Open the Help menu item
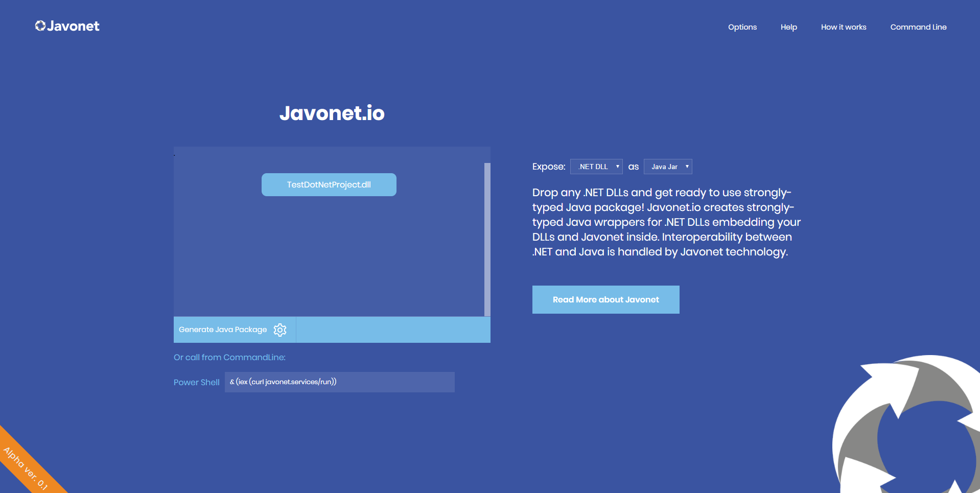Screen dimensions: 980x493 [x=788, y=27]
